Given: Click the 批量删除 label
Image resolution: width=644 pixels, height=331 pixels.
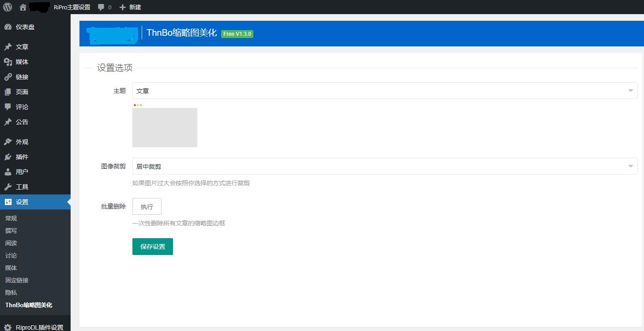Looking at the screenshot, I should pyautogui.click(x=113, y=206).
